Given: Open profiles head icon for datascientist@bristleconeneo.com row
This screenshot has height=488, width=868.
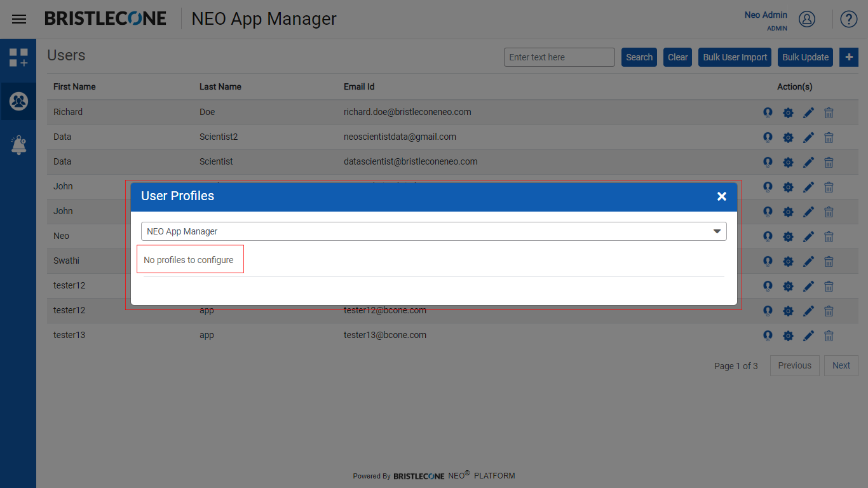Looking at the screenshot, I should click(x=768, y=162).
